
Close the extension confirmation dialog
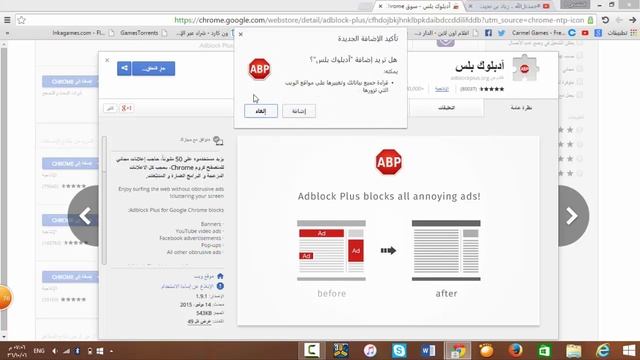pyautogui.click(x=241, y=34)
